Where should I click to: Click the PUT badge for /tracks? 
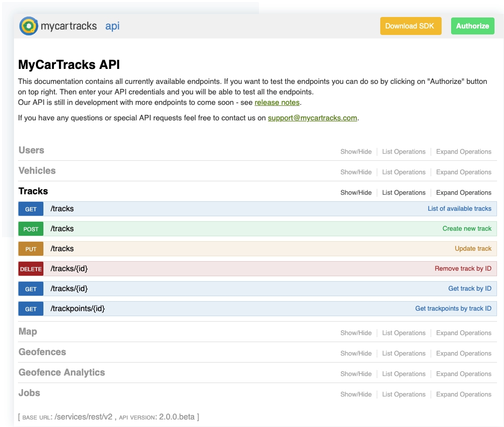point(31,249)
